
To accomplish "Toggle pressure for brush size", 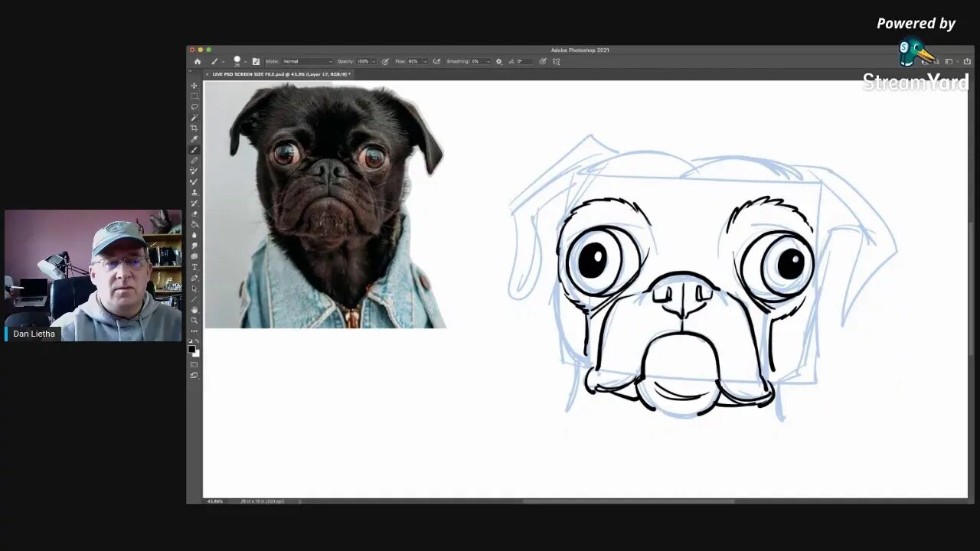I will pyautogui.click(x=543, y=61).
